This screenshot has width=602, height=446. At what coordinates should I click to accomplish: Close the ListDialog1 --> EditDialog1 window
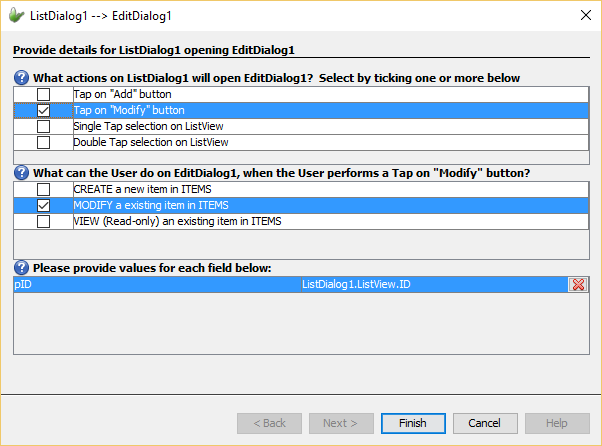(583, 15)
